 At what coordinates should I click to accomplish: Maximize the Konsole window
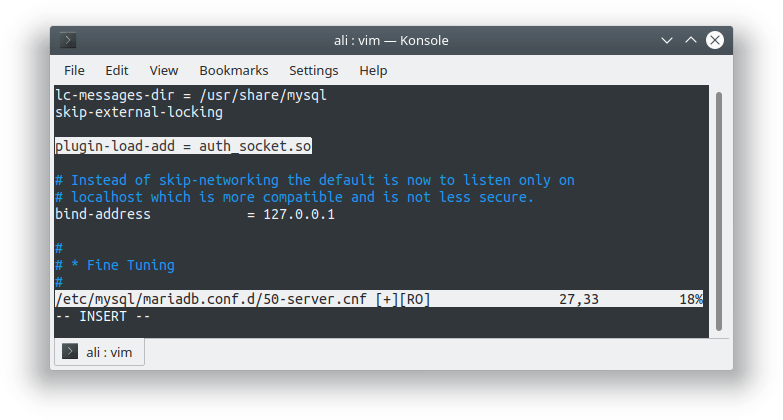click(x=690, y=41)
